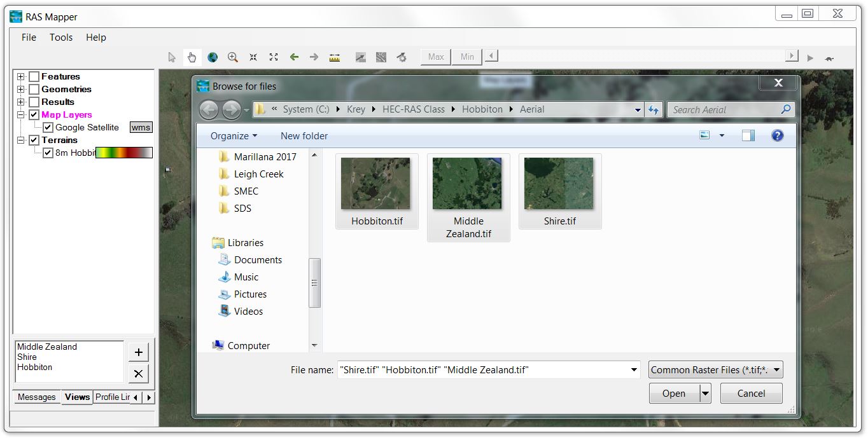Select the Documents library

pos(250,259)
